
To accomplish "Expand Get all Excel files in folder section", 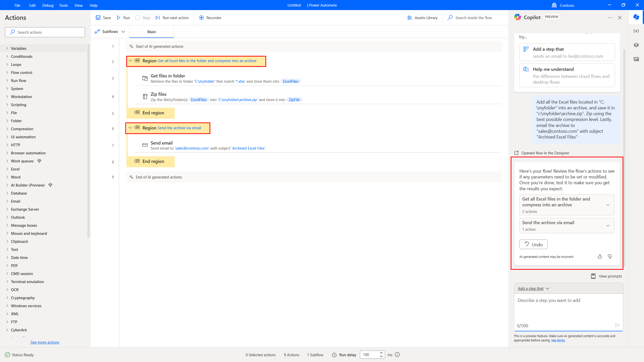I will [x=608, y=205].
